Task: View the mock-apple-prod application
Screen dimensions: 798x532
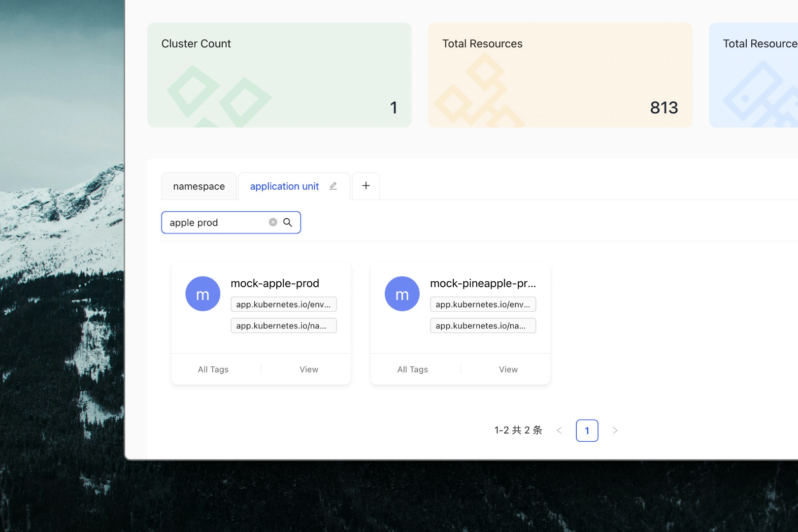Action: [309, 369]
